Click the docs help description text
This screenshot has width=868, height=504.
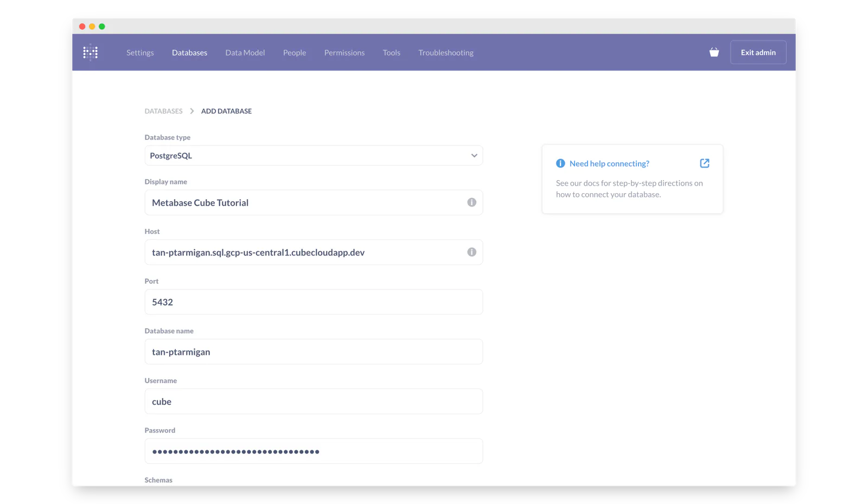pos(629,189)
